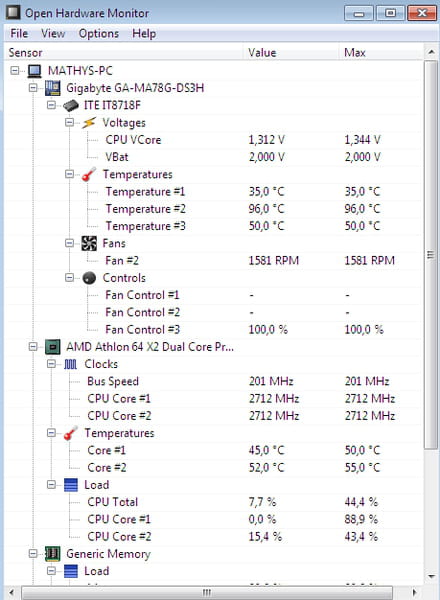The image size is (440, 600).
Task: Collapse the CPU Load group
Action: (51, 484)
